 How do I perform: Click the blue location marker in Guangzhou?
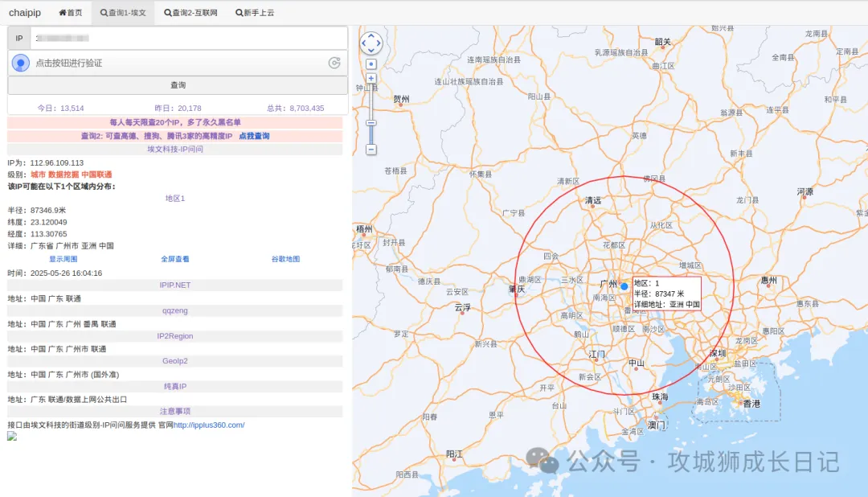[624, 286]
